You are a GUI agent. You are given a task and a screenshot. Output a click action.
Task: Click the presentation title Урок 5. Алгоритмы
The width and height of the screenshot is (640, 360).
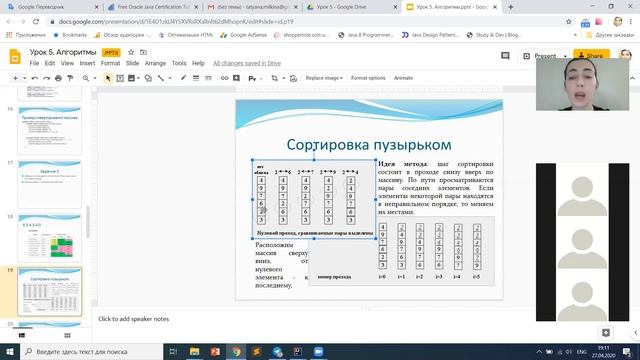coord(63,52)
